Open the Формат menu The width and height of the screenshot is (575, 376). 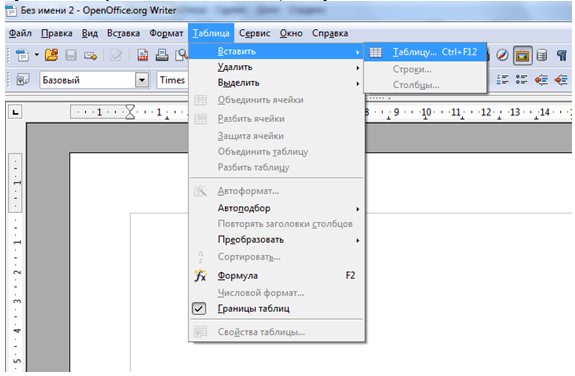(x=166, y=33)
